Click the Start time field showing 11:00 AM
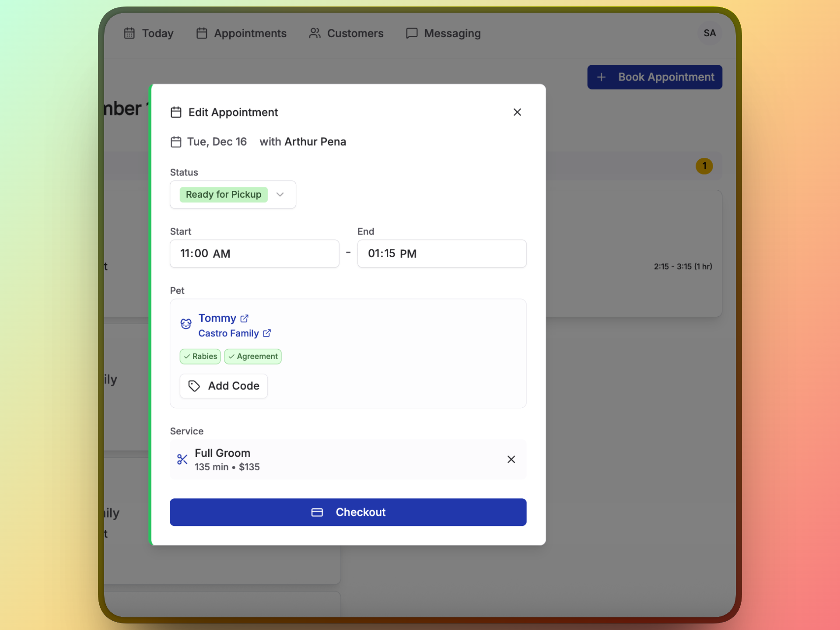 coord(254,253)
